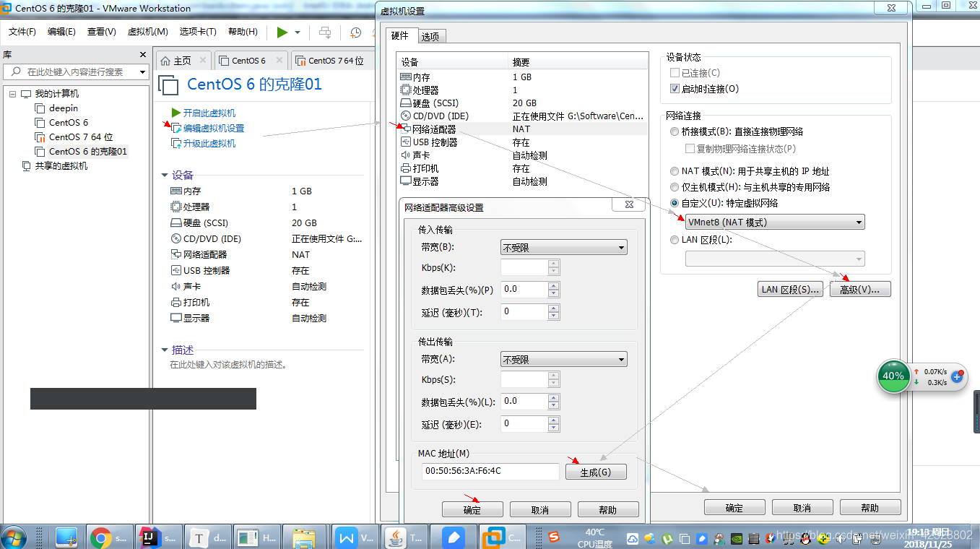
Task: Close the 网络适配器高级设置 dialog with its X
Action: point(629,205)
